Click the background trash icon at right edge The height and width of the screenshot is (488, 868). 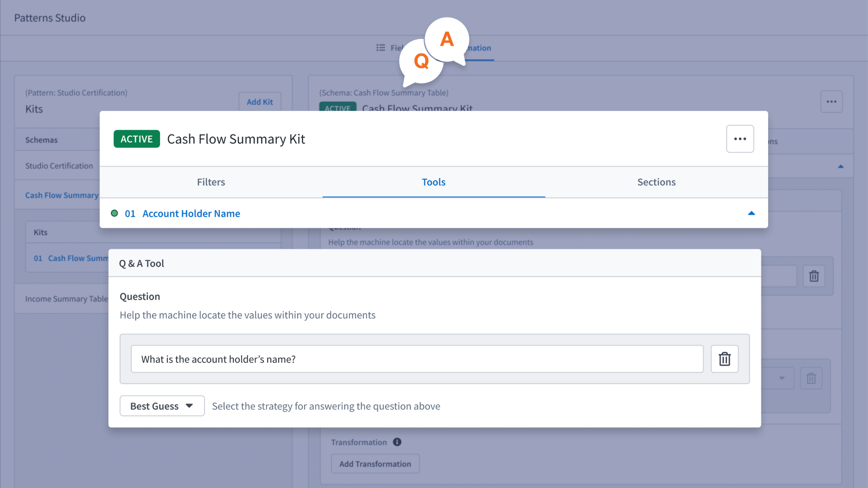pyautogui.click(x=814, y=276)
